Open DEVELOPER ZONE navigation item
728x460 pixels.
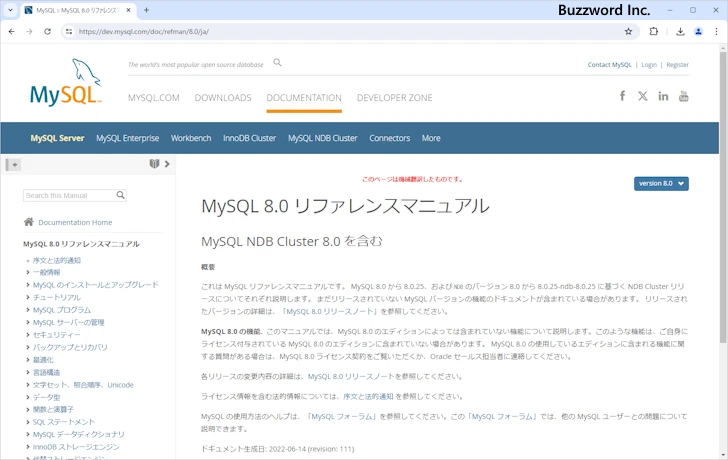[394, 98]
